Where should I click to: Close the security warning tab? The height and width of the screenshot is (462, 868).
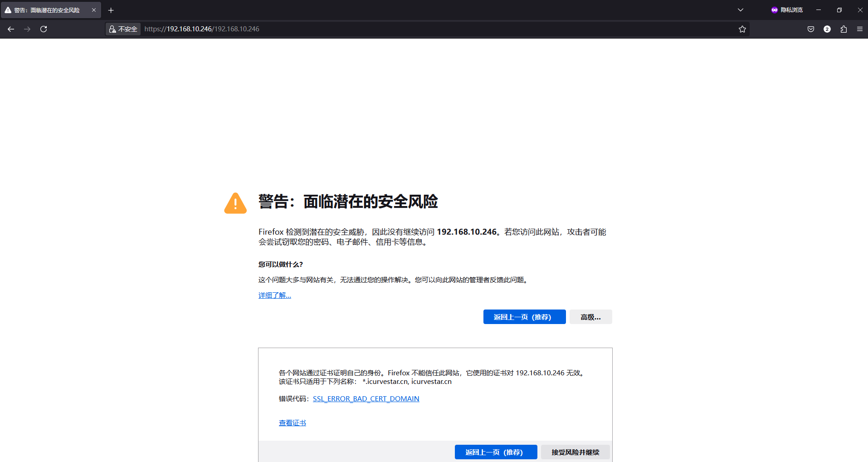(94, 10)
